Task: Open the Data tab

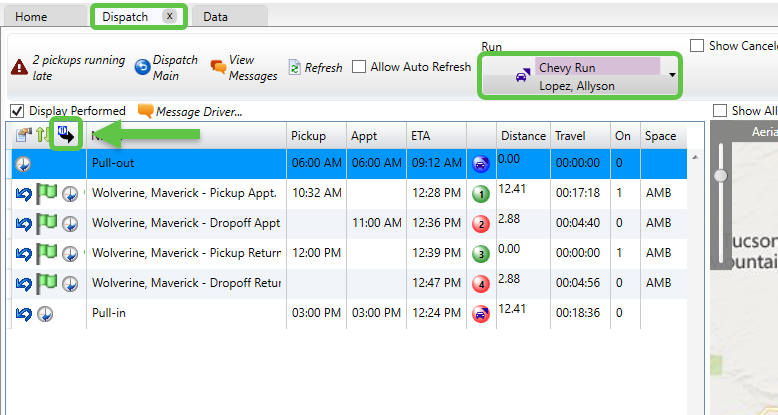Action: [214, 16]
